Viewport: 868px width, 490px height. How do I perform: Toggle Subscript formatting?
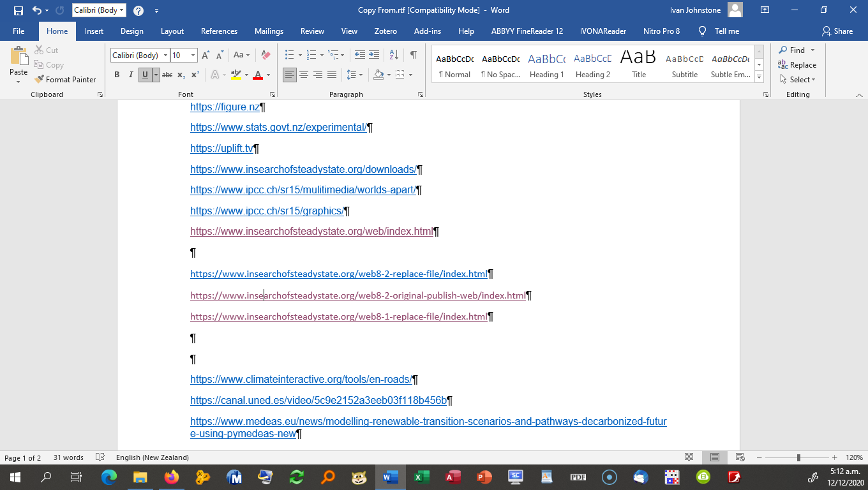[181, 75]
